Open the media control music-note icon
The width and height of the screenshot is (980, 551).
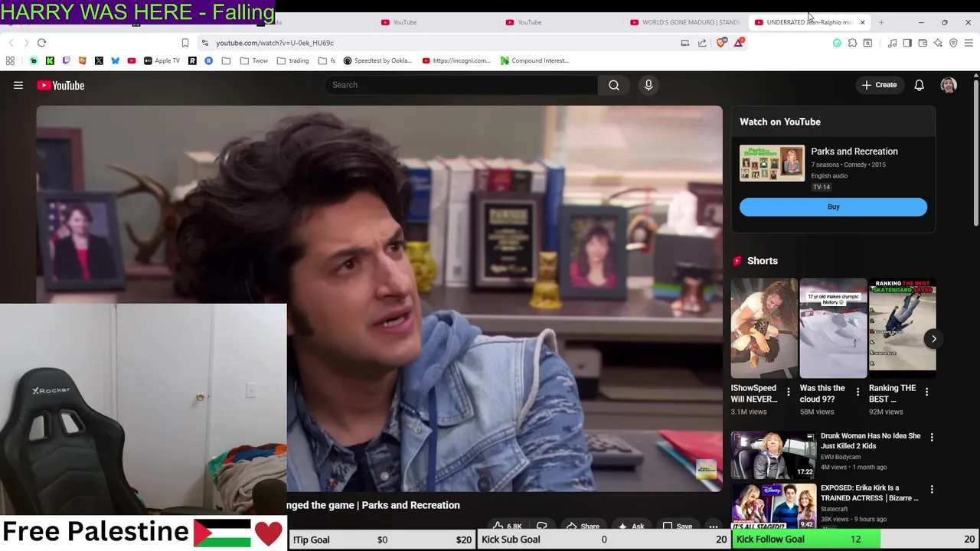point(892,43)
